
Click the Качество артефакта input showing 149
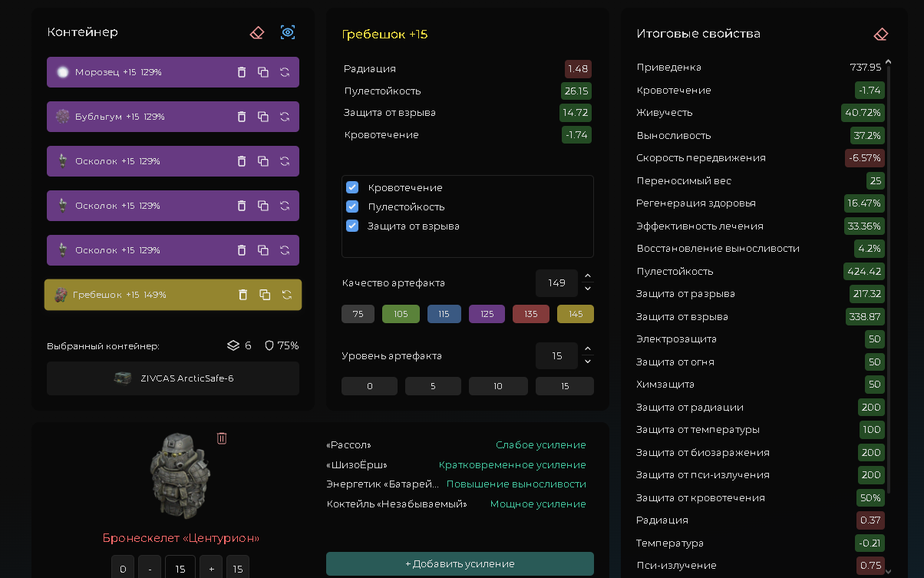click(556, 282)
